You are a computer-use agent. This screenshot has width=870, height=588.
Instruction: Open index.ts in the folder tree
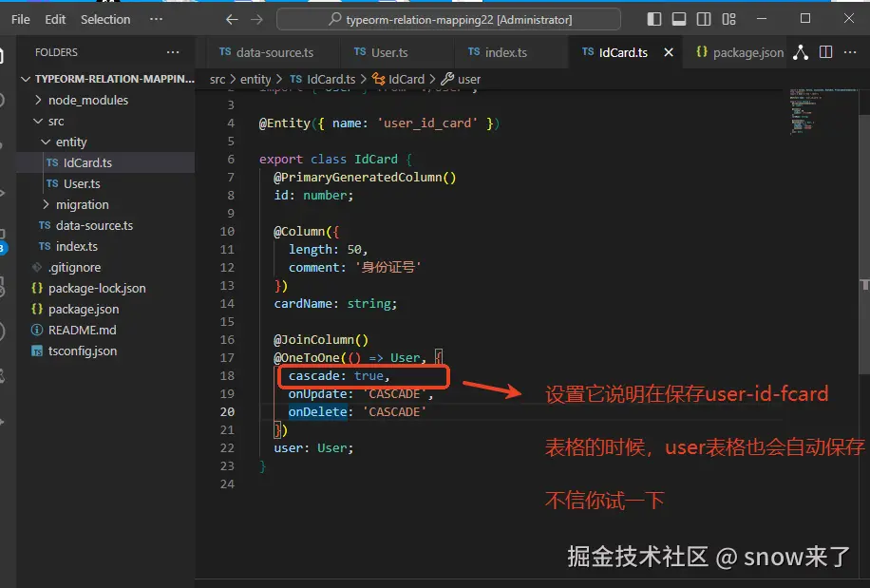point(105,246)
